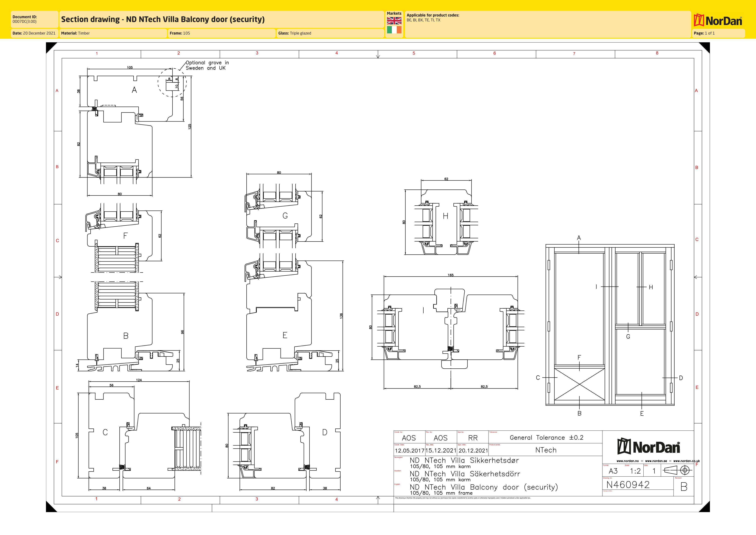Click the 165 dimension on section I

[450, 275]
